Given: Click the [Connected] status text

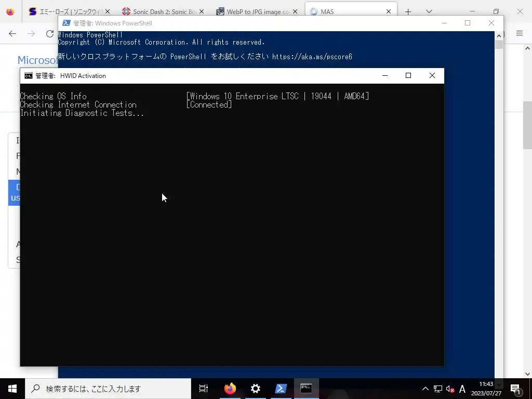Looking at the screenshot, I should coord(209,104).
